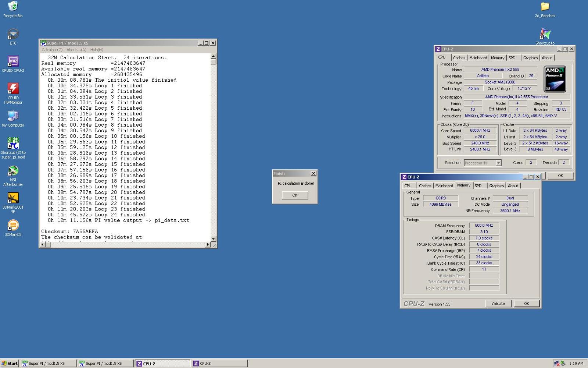Open the Calculate(C) menu in Super PI
Viewport: 588px width, 368px height.
[x=52, y=50]
